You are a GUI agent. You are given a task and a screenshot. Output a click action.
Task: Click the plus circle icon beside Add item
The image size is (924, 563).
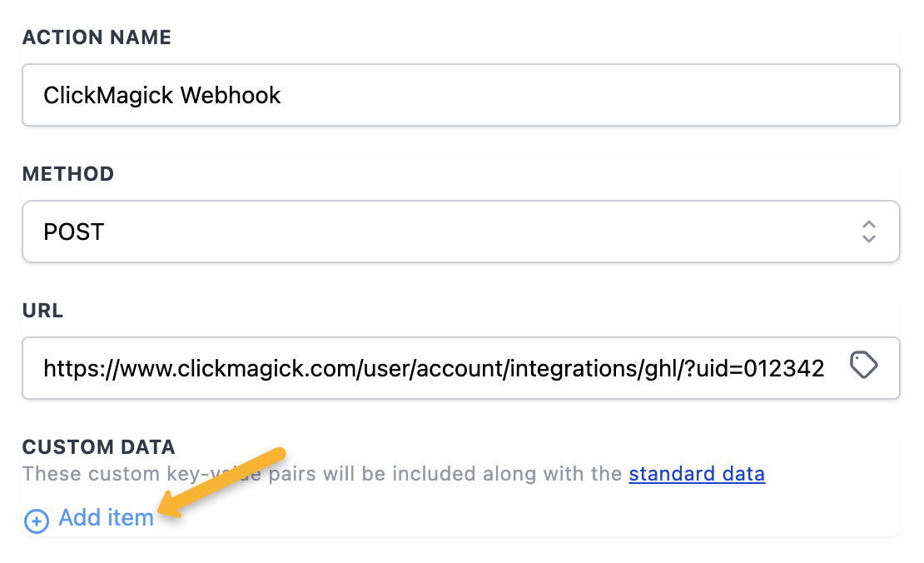tap(37, 521)
